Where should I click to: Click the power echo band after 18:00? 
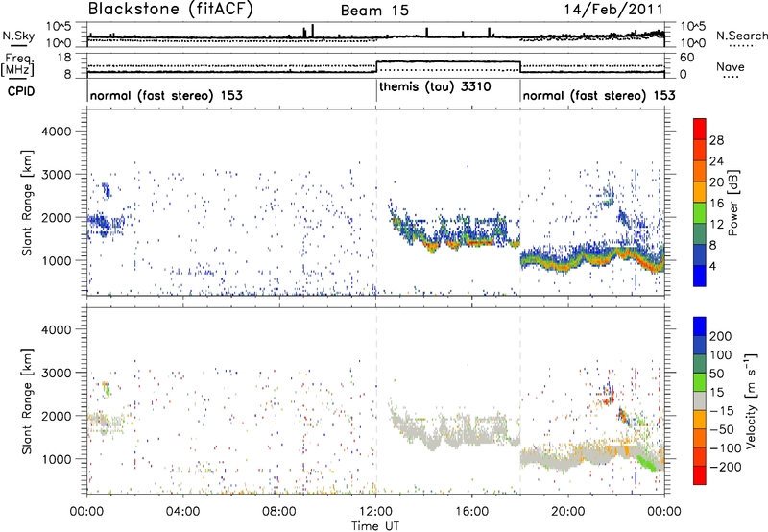(592, 257)
